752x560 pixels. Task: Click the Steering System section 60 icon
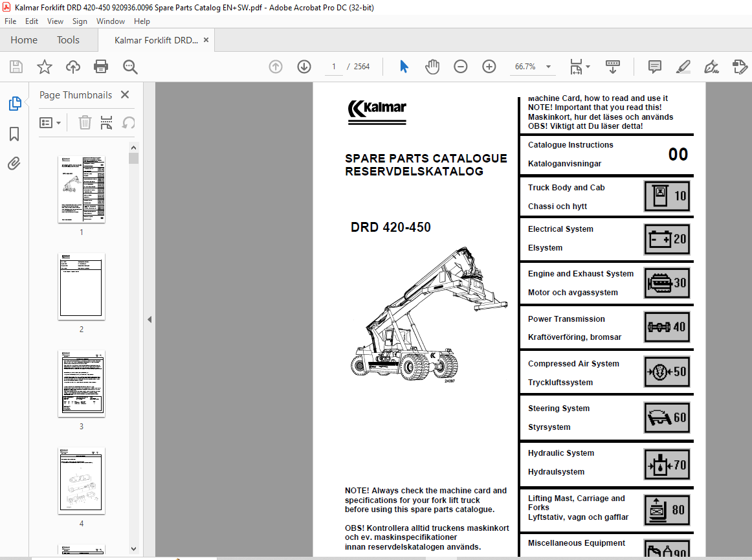667,418
